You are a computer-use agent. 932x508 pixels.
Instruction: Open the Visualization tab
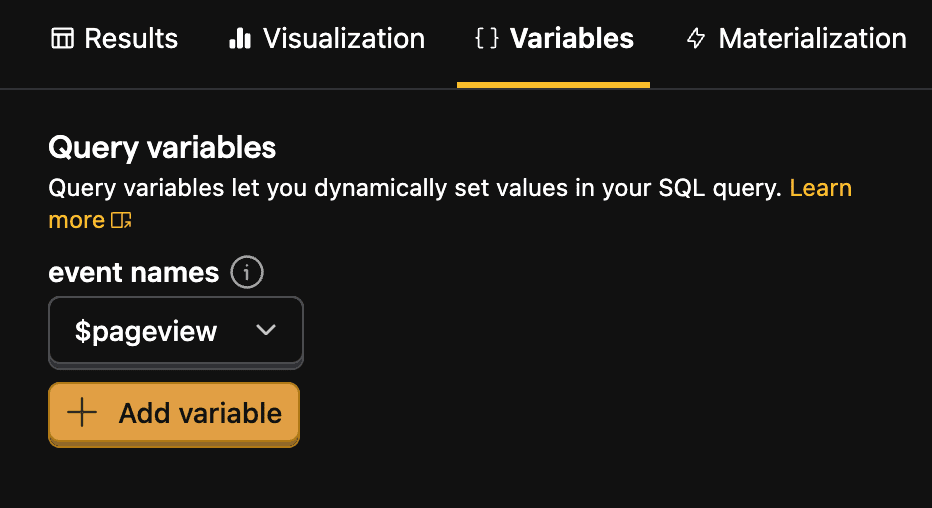tap(343, 39)
